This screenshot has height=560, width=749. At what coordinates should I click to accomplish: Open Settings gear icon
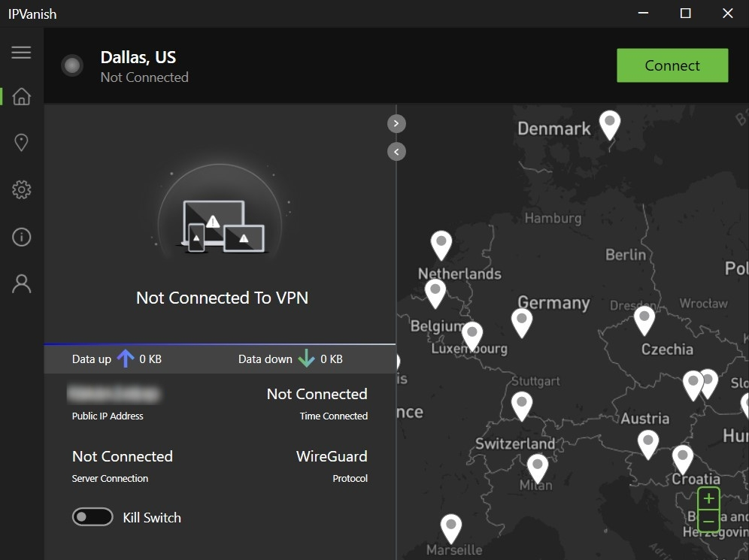(22, 189)
